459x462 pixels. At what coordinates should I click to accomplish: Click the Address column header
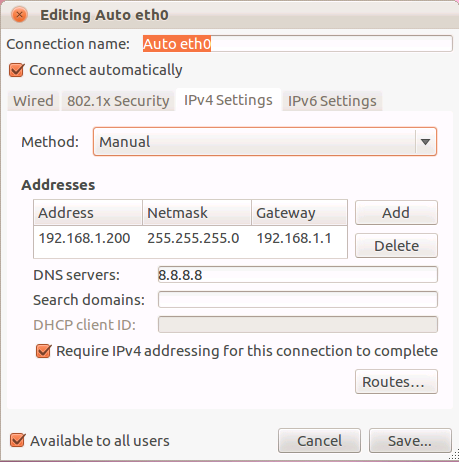[88, 213]
